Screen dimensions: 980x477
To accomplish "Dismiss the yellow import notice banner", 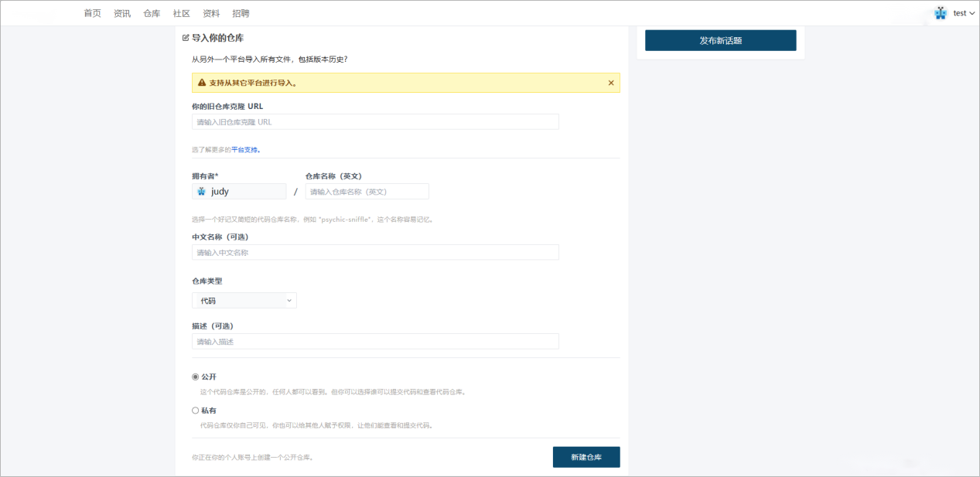I will click(x=610, y=83).
